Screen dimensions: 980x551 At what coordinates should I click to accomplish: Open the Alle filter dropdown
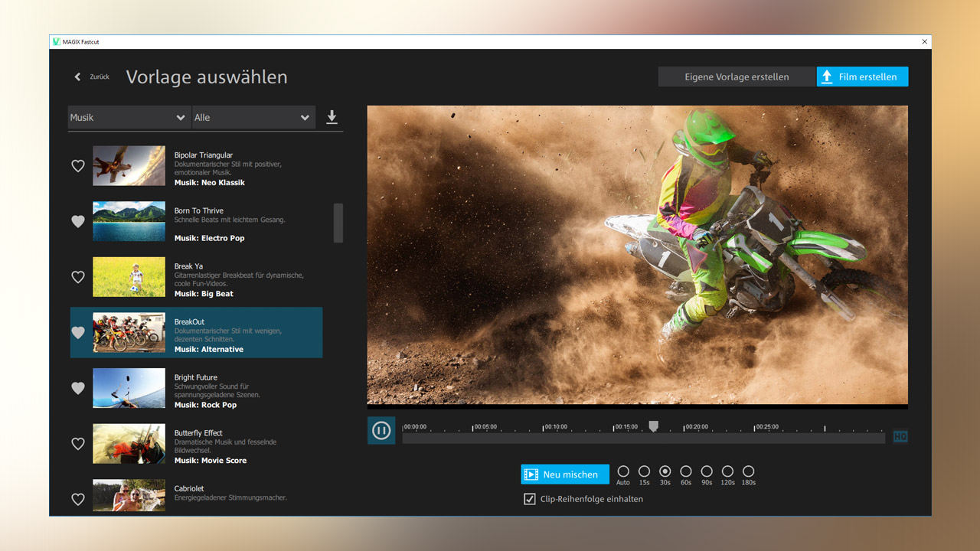pyautogui.click(x=253, y=117)
